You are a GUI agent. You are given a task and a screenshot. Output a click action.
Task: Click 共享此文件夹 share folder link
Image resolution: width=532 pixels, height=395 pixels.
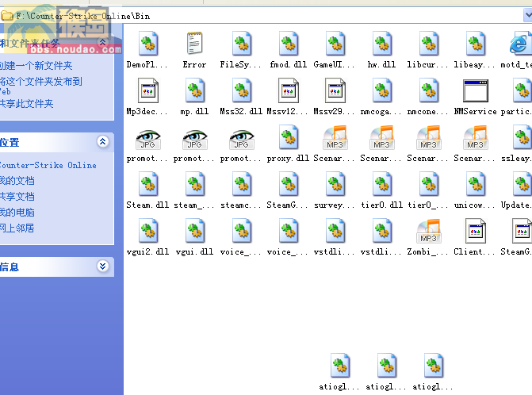(27, 103)
